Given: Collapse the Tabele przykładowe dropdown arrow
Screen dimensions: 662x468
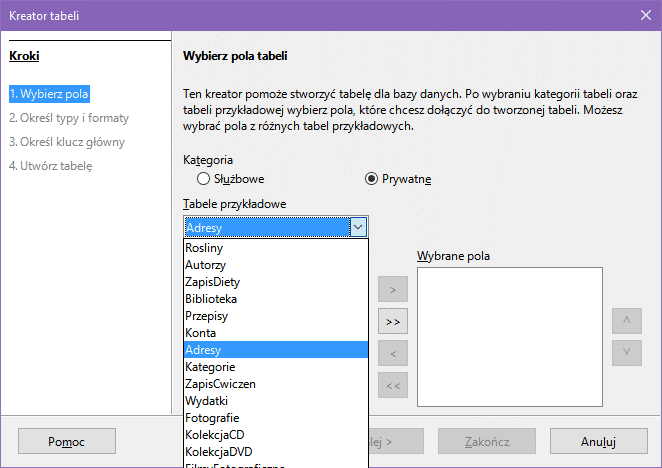Looking at the screenshot, I should coord(359,228).
